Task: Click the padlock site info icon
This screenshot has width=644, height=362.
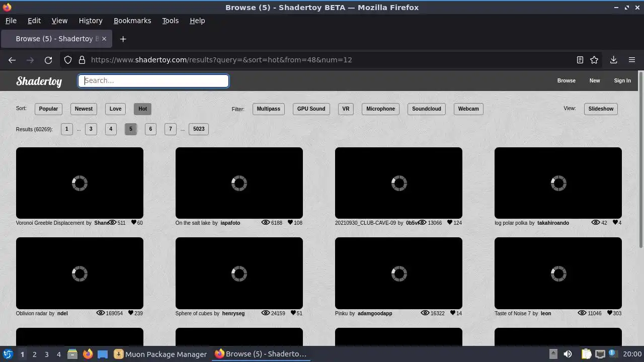Action: (x=82, y=60)
